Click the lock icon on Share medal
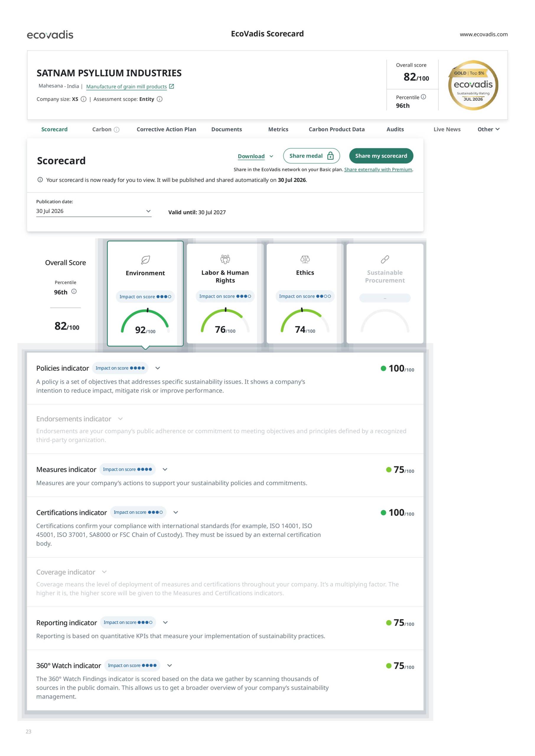This screenshot has height=756, width=535. tap(330, 156)
